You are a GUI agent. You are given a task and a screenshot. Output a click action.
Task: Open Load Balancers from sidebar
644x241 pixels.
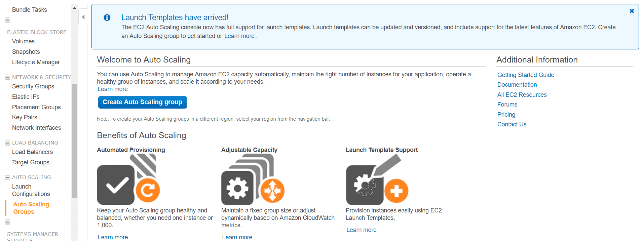click(x=32, y=152)
